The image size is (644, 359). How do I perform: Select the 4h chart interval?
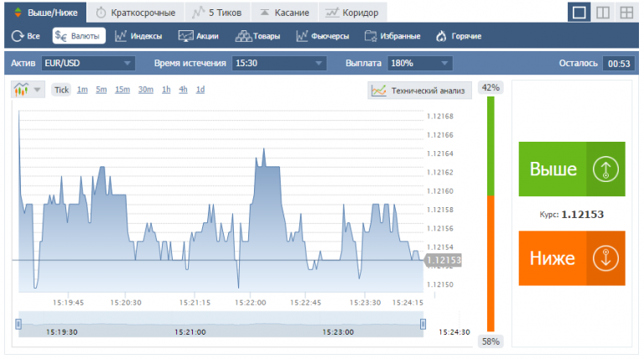point(183,90)
